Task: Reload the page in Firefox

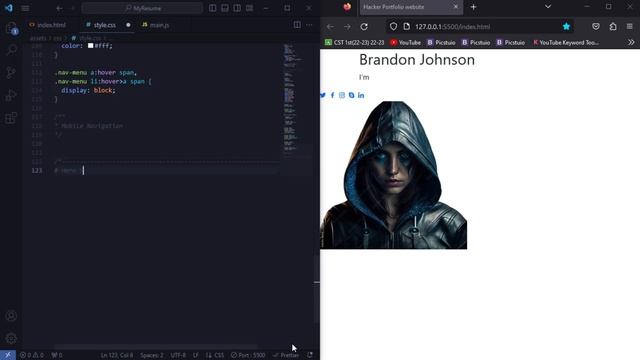Action: click(364, 27)
